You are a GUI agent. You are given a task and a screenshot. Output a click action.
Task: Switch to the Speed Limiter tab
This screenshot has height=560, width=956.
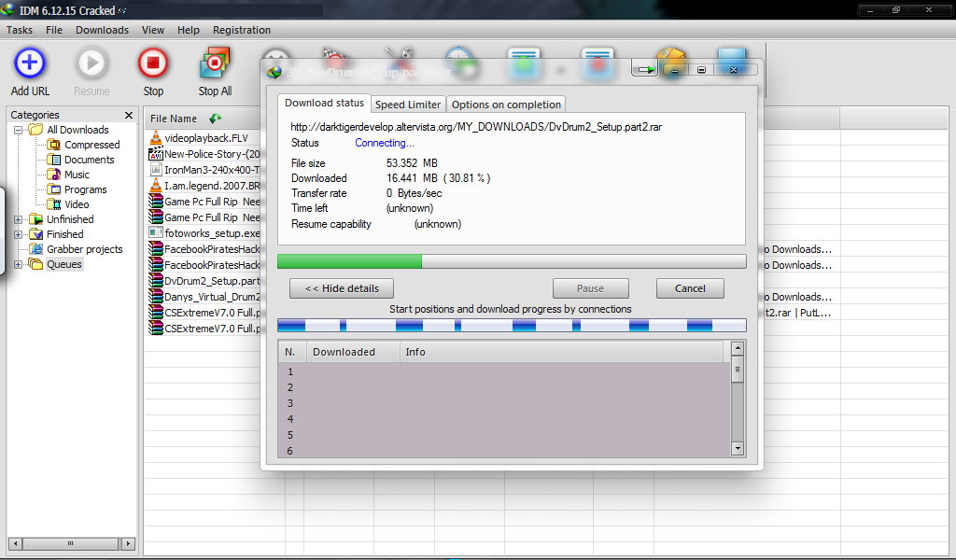(x=408, y=105)
